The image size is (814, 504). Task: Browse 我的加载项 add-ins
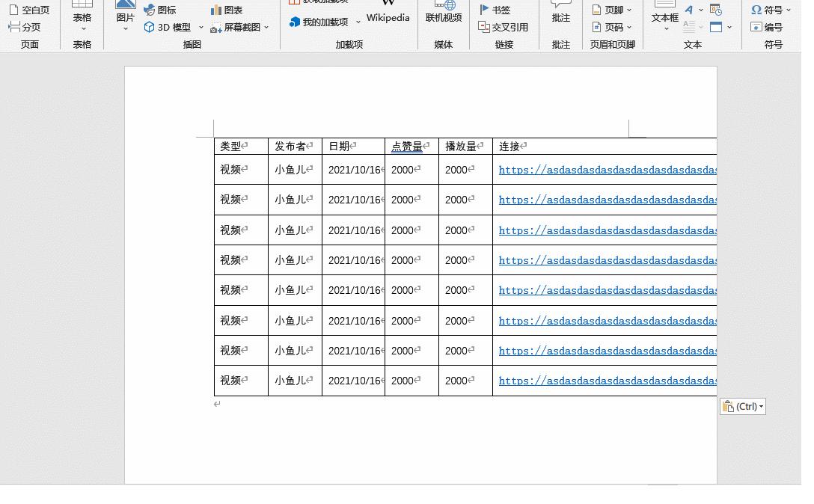[320, 22]
